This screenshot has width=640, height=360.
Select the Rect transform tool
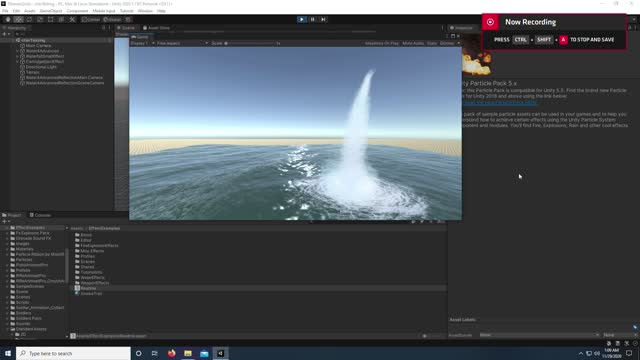(50, 19)
